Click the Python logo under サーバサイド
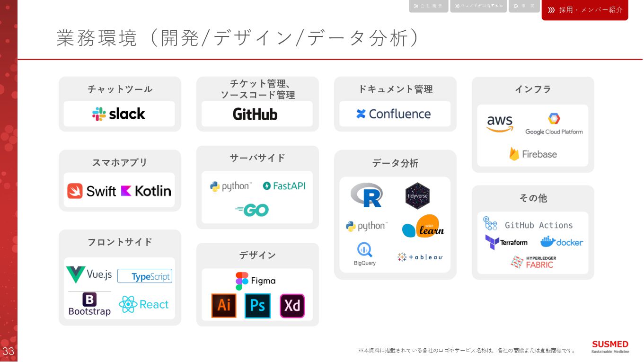The image size is (644, 362). pyautogui.click(x=230, y=186)
